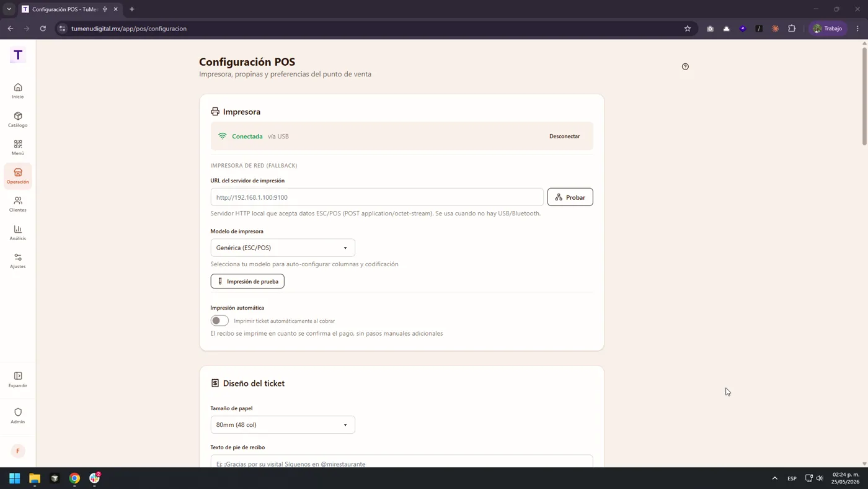Select the Operación sidebar item
Image resolution: width=868 pixels, height=489 pixels.
pyautogui.click(x=18, y=176)
